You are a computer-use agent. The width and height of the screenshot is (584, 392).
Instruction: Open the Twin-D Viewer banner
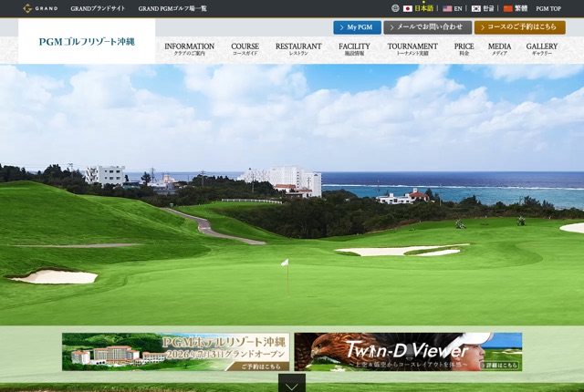coord(408,352)
